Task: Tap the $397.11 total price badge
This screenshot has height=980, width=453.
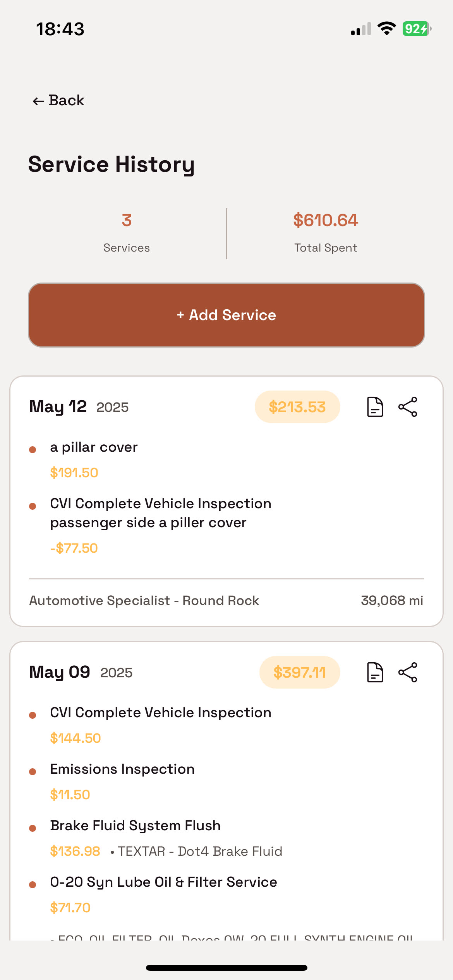Action: point(299,672)
